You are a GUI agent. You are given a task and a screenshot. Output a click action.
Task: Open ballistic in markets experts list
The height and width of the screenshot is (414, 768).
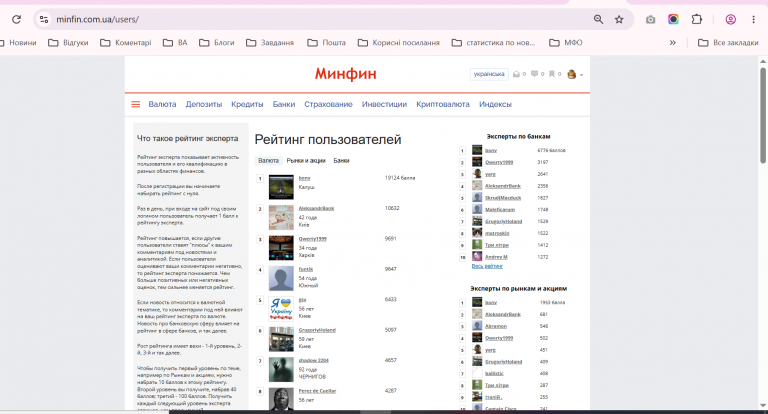click(x=494, y=373)
